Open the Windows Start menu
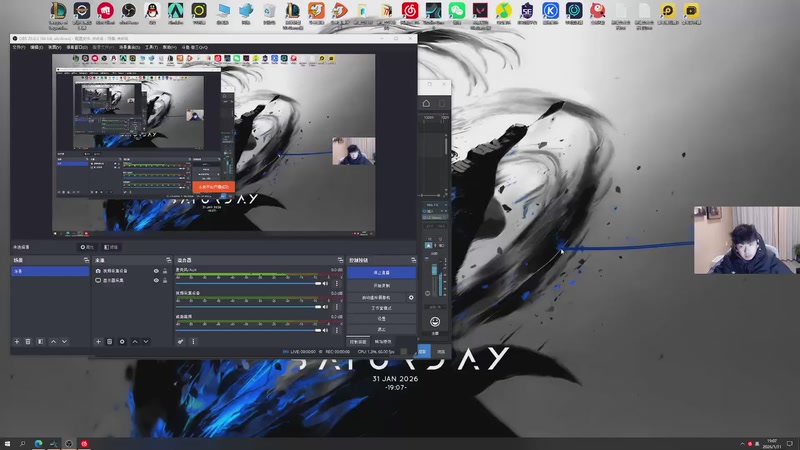Image resolution: width=800 pixels, height=450 pixels. [7, 444]
